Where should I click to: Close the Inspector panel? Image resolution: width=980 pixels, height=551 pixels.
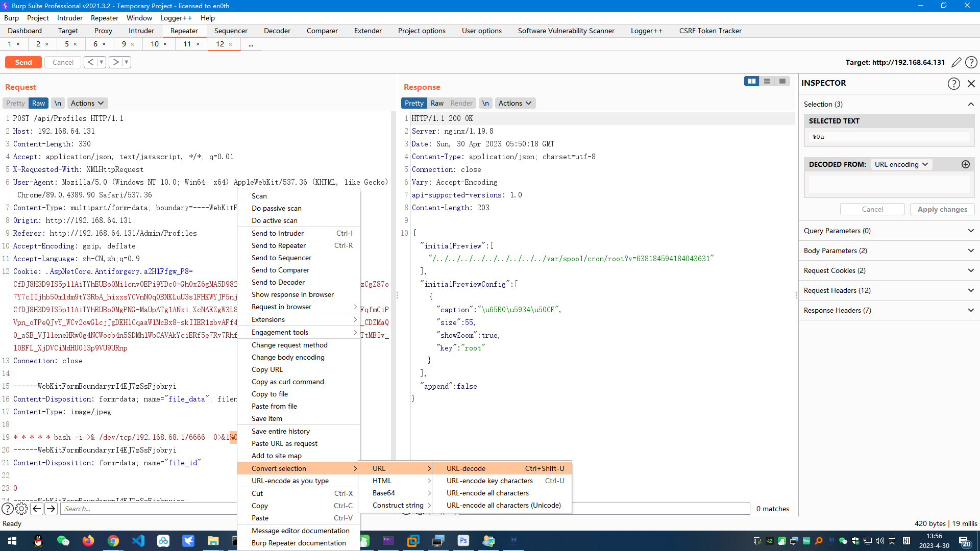click(971, 83)
